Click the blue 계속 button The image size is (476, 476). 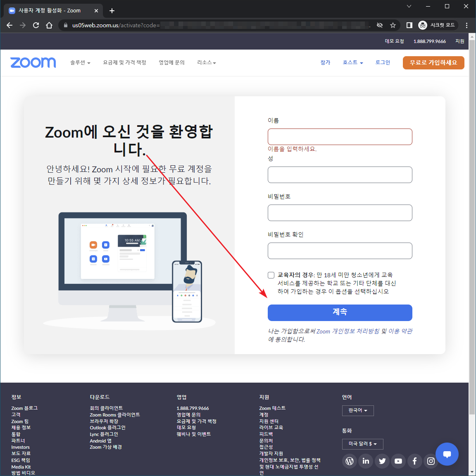click(x=340, y=312)
